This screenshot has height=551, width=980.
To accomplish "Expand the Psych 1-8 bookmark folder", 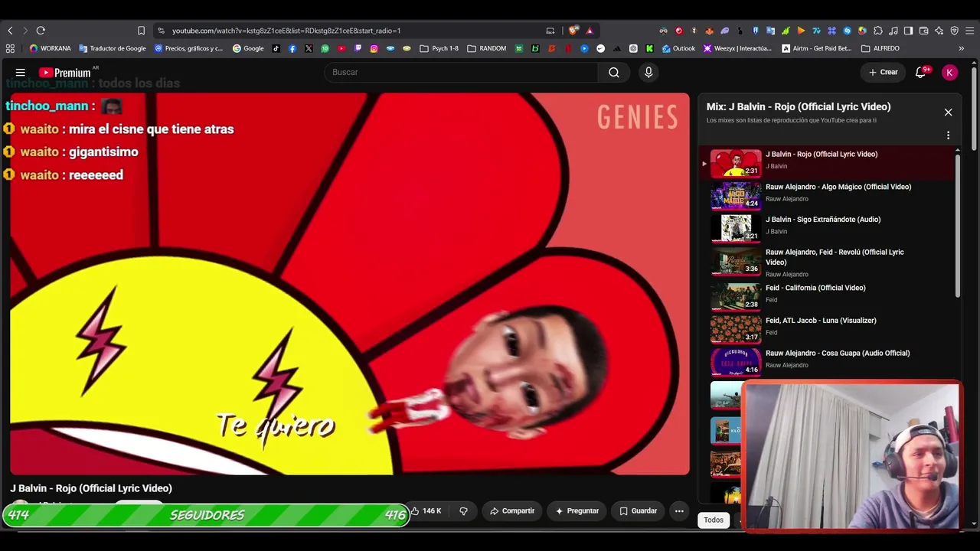I will (439, 48).
